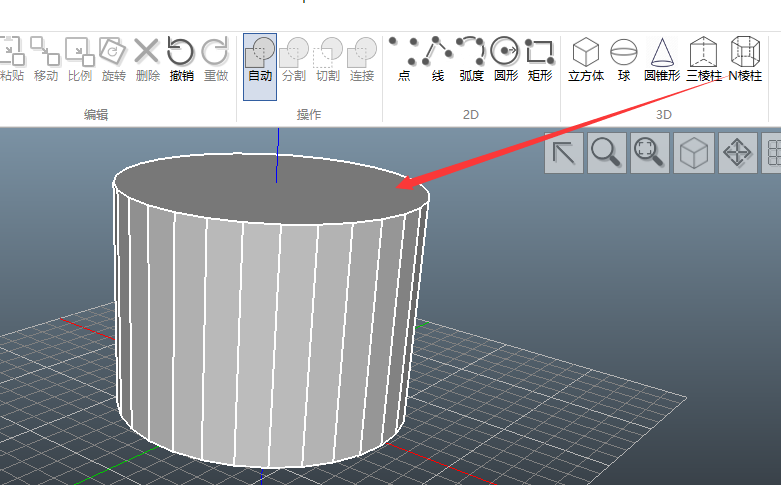Select the Rectangle (矩形) 2D tool
The height and width of the screenshot is (485, 781).
coord(540,59)
